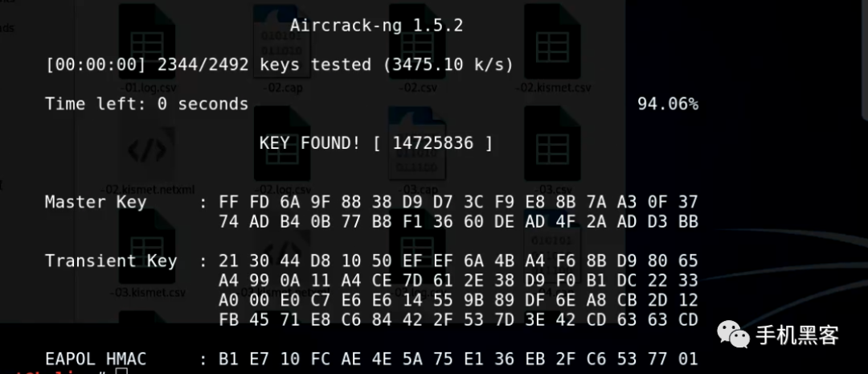The image size is (868, 374).
Task: Click the WeChat logo watermark
Action: click(x=735, y=334)
